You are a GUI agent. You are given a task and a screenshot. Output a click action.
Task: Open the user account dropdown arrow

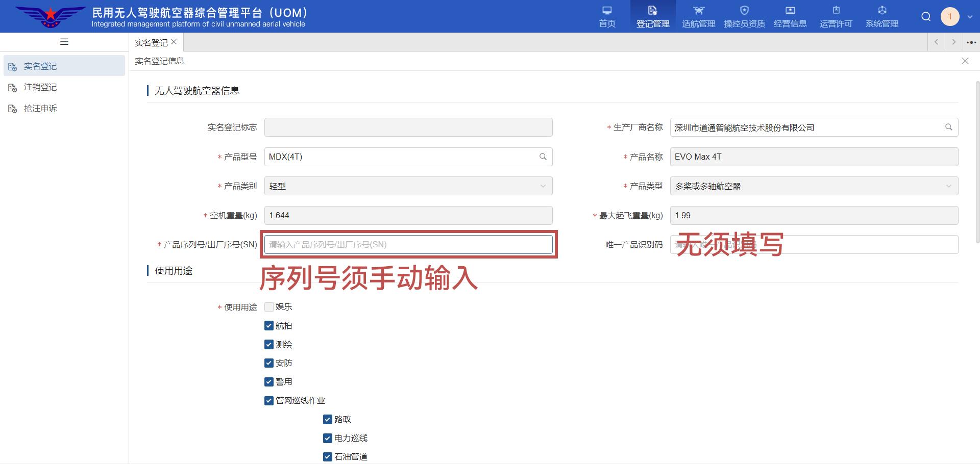point(970,17)
